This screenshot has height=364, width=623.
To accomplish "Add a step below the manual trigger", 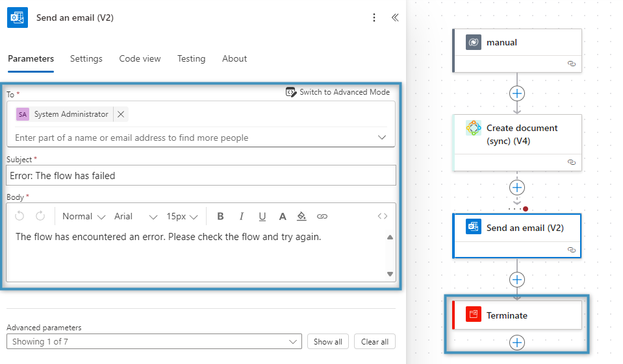I will (x=517, y=93).
